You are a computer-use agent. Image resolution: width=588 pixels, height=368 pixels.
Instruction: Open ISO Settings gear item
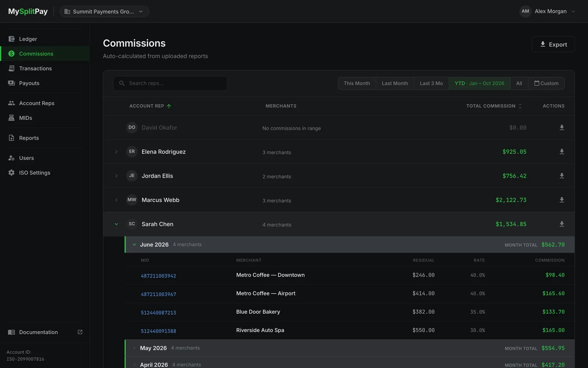[x=45, y=173]
